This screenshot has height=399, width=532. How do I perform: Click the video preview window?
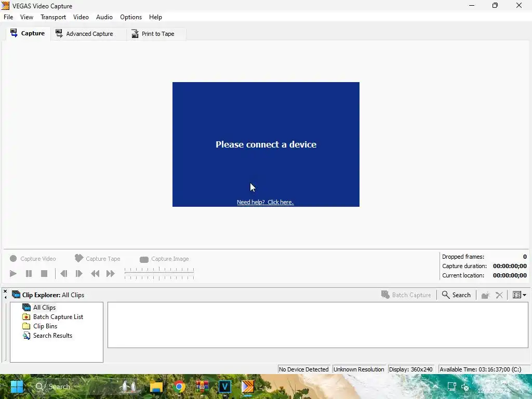265,144
